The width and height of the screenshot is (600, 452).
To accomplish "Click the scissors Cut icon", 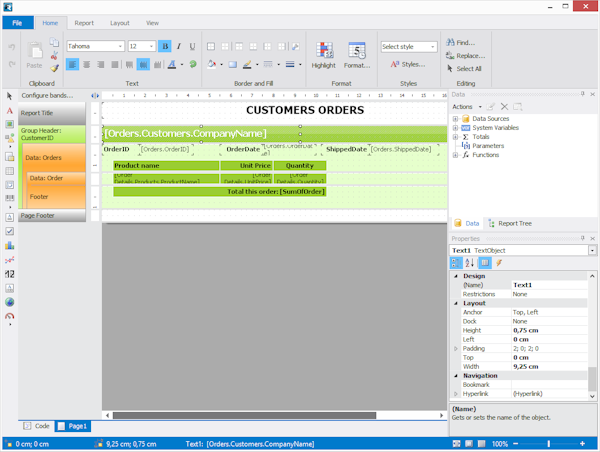I will pyautogui.click(x=54, y=55).
